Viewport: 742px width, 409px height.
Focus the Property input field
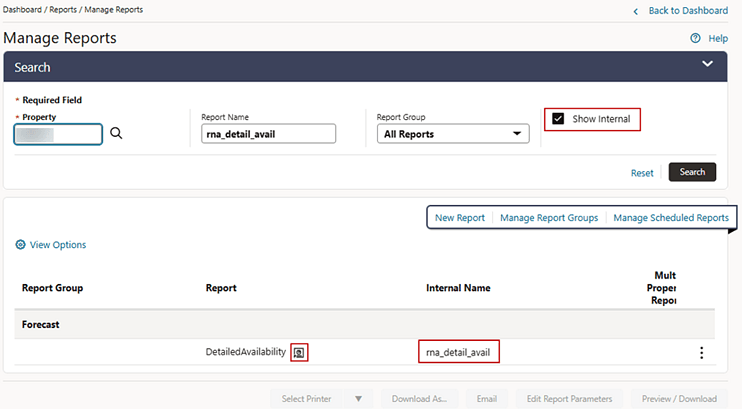tap(58, 134)
